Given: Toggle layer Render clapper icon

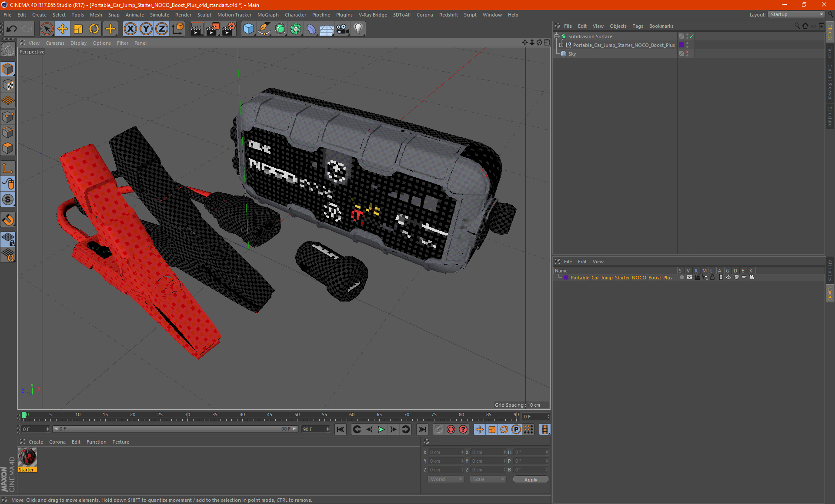Looking at the screenshot, I should pos(698,277).
